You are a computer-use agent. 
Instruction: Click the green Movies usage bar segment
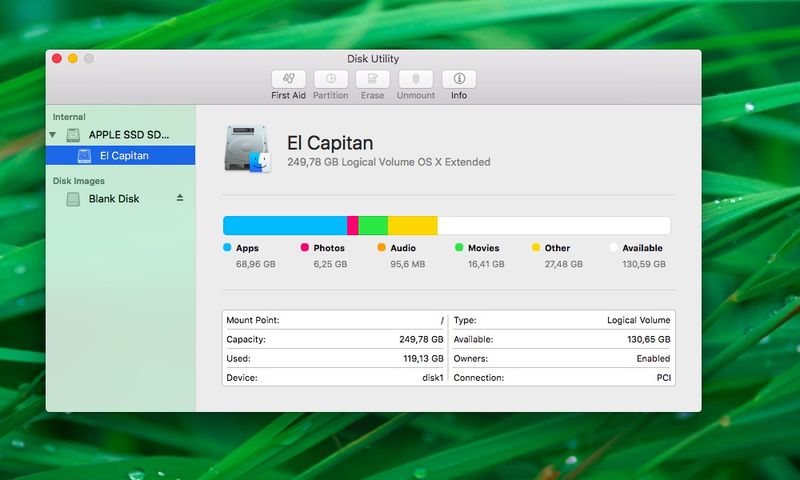(x=373, y=225)
